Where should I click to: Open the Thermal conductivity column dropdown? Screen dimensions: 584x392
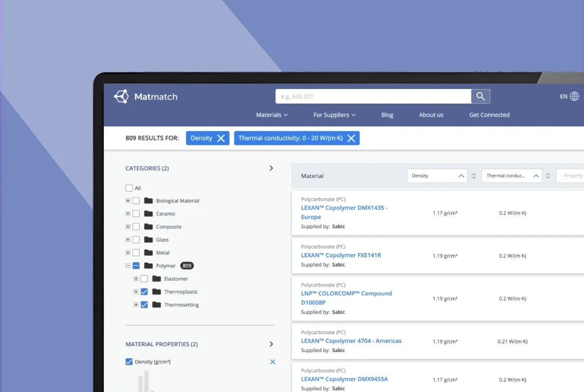click(512, 176)
